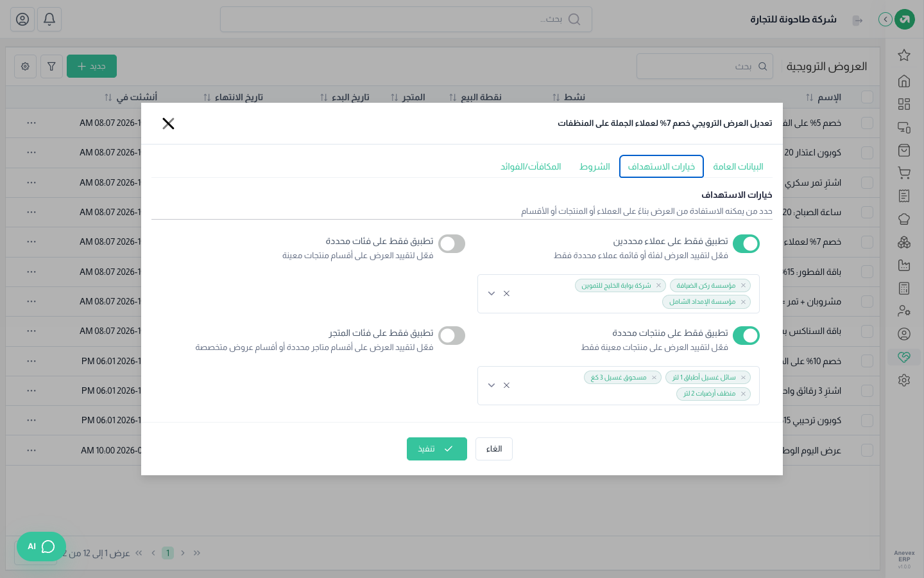Go to the home icon in the sidebar
This screenshot has height=578, width=924.
904,81
